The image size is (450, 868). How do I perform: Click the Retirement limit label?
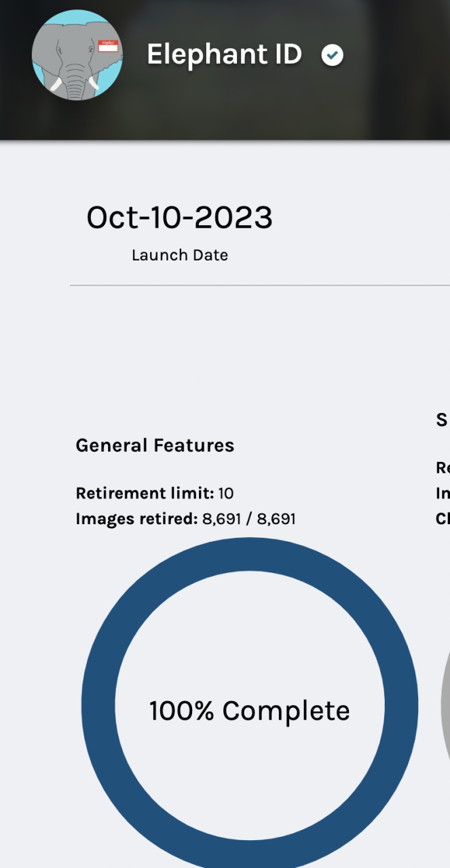point(145,493)
